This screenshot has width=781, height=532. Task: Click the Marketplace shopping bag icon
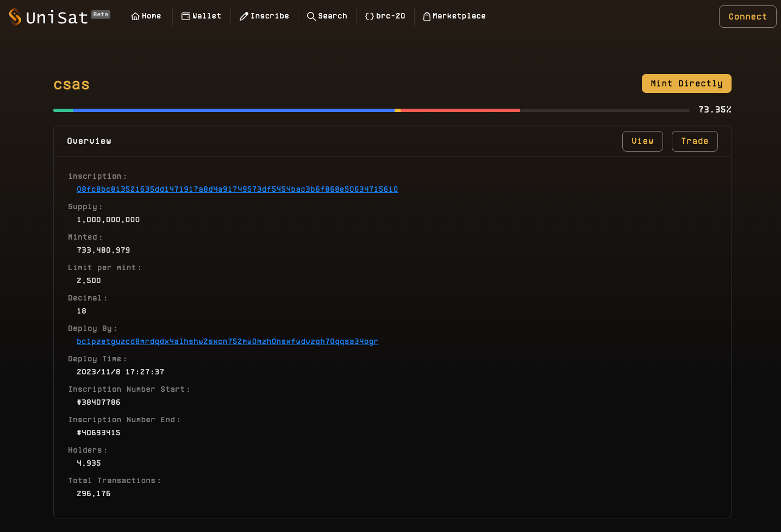(x=427, y=16)
